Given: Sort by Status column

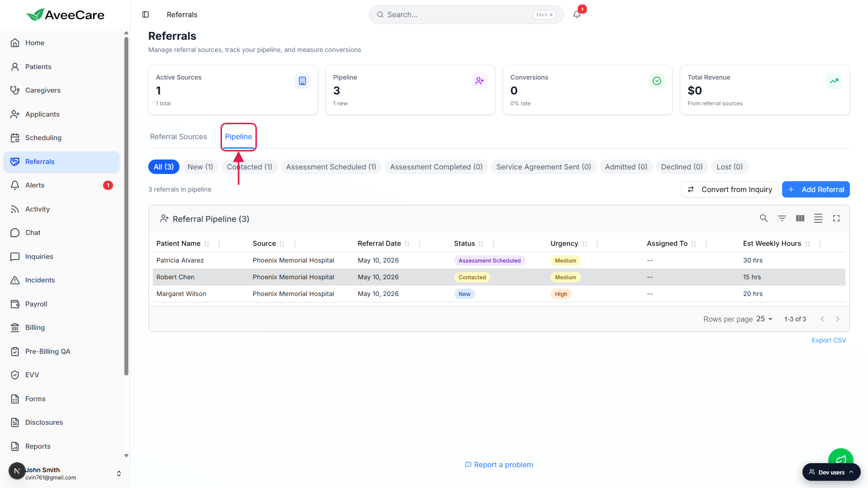Looking at the screenshot, I should tap(481, 244).
